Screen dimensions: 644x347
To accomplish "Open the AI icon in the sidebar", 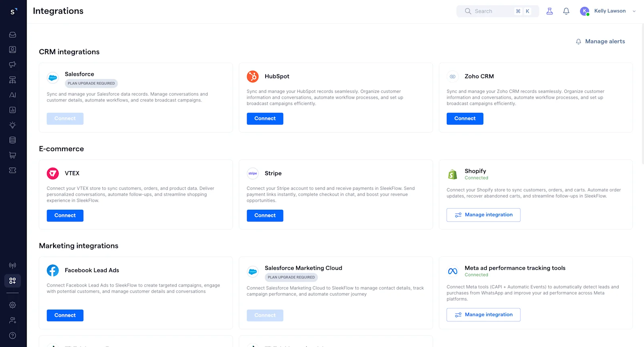I will click(12, 95).
